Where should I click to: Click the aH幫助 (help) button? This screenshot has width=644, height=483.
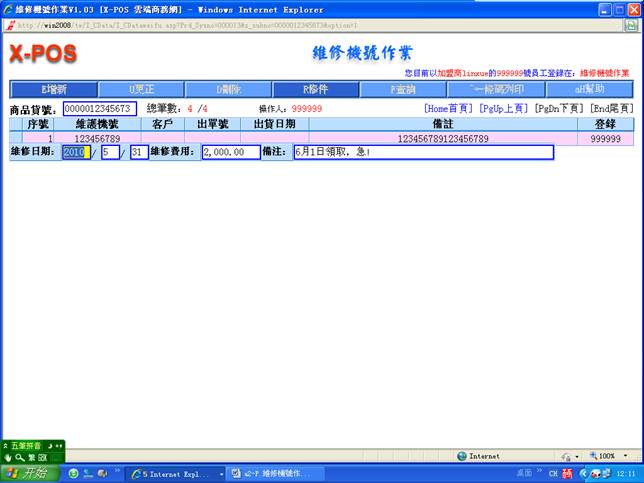(x=589, y=89)
